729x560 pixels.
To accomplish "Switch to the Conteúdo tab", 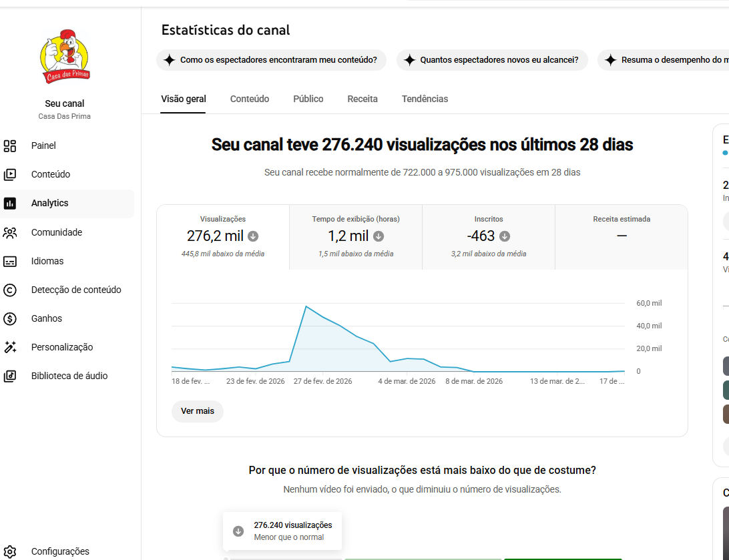I will point(250,99).
